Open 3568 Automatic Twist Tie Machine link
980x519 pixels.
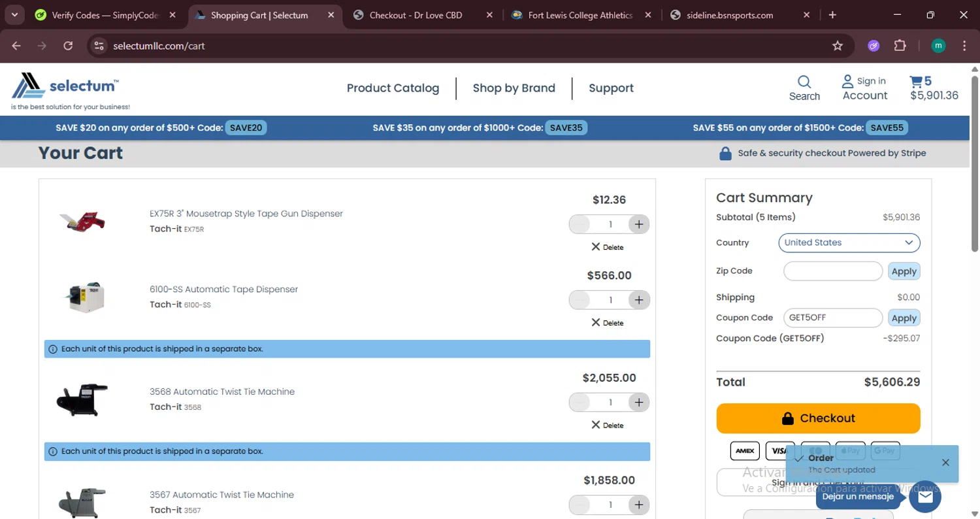[x=222, y=392]
